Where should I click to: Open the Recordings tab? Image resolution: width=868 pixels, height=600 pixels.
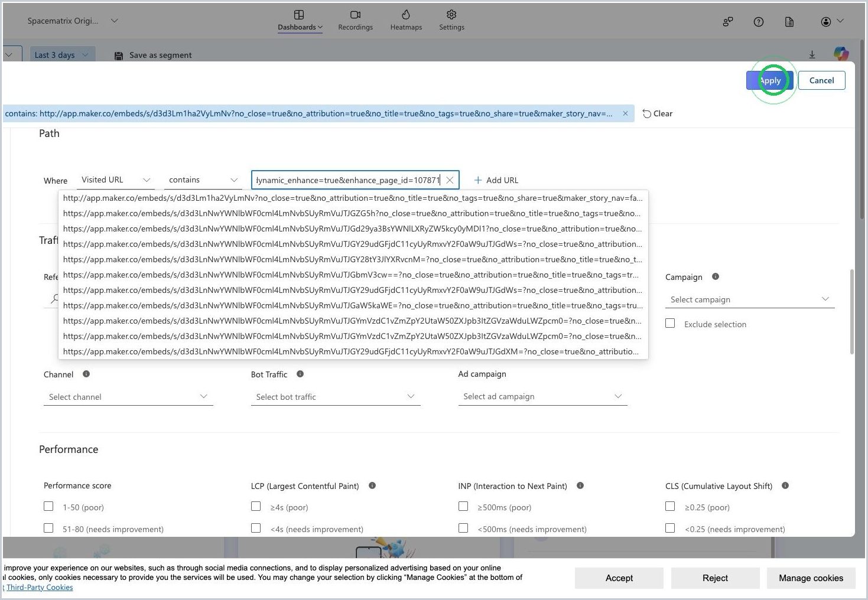pyautogui.click(x=355, y=21)
